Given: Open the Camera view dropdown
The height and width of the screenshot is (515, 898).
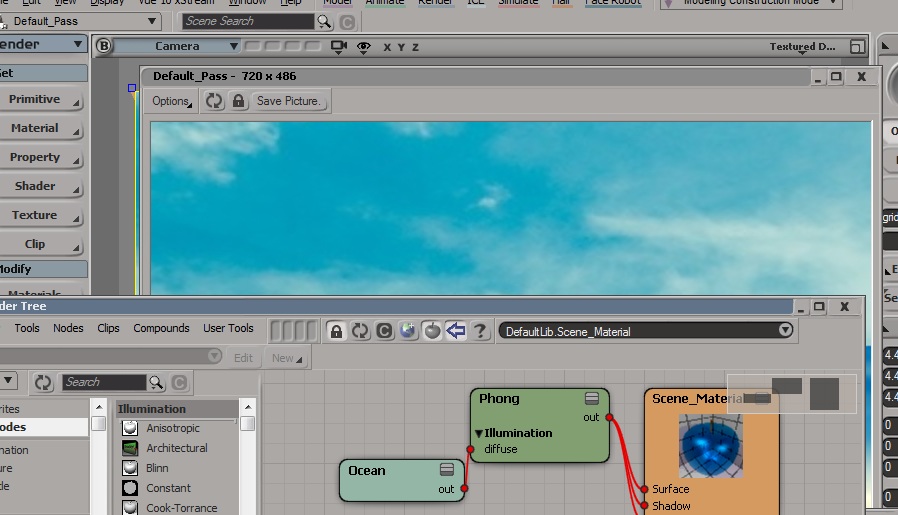Looking at the screenshot, I should (x=178, y=46).
